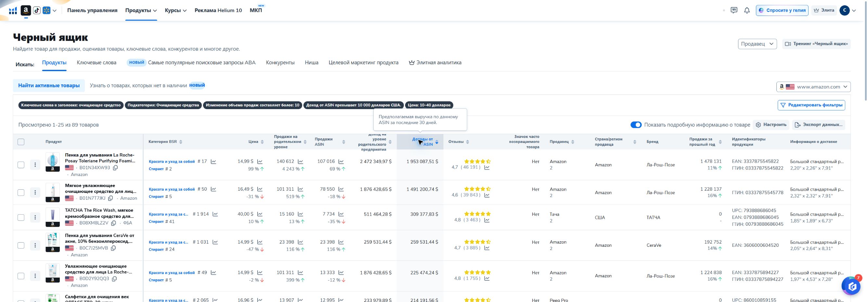Switch to Конкуренты search tab
The width and height of the screenshot is (868, 302).
pyautogui.click(x=280, y=63)
